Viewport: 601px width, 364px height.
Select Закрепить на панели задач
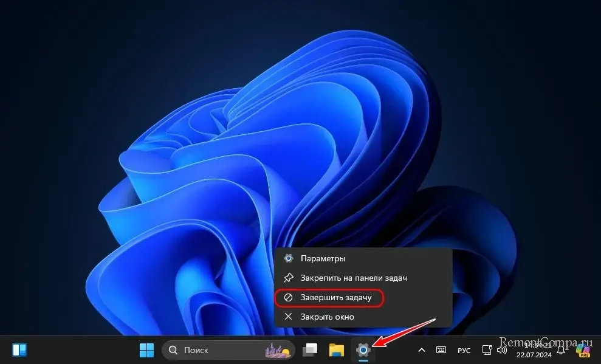(363, 278)
